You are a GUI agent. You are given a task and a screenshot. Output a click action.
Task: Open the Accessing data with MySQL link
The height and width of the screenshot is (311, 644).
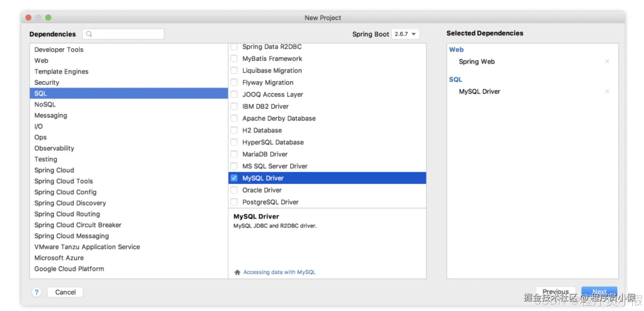(279, 272)
